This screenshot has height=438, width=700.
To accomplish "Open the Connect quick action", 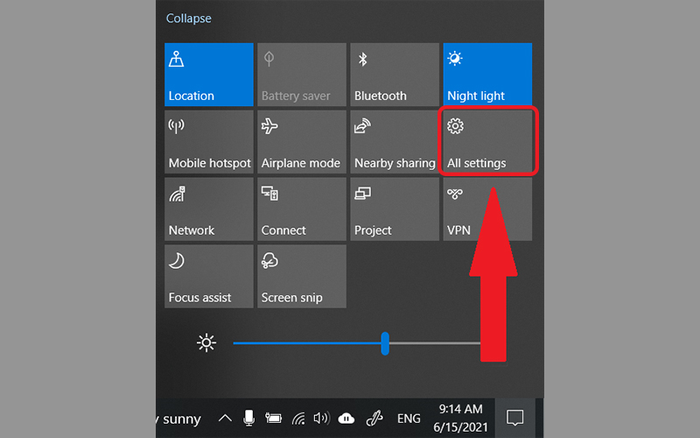I will point(301,209).
